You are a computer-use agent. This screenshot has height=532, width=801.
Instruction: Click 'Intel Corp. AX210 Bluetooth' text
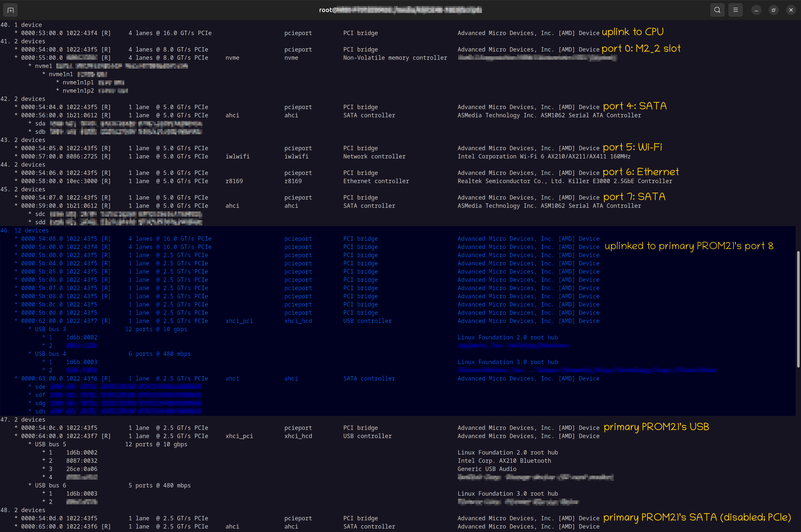coord(504,461)
